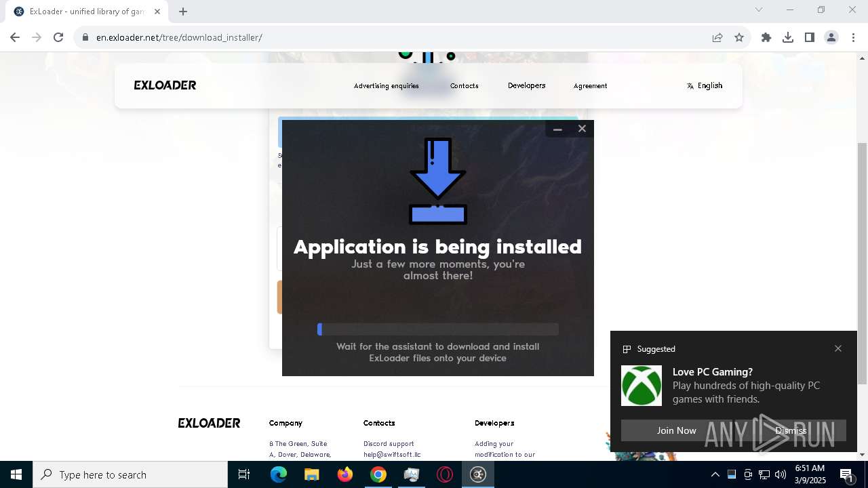Image resolution: width=868 pixels, height=488 pixels.
Task: Open Agreement in the site header
Action: click(x=590, y=86)
